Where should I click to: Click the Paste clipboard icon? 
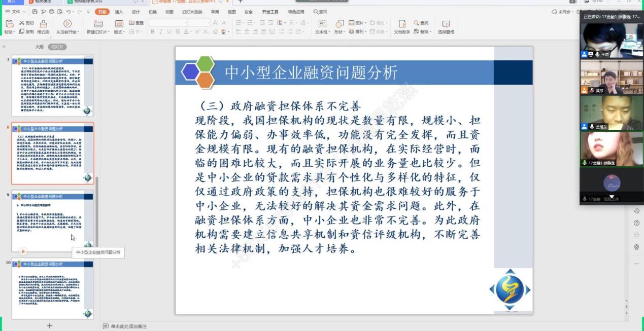click(x=9, y=24)
